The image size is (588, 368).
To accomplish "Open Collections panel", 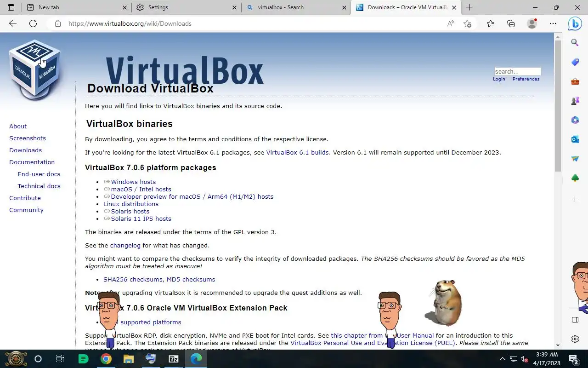I will click(511, 23).
